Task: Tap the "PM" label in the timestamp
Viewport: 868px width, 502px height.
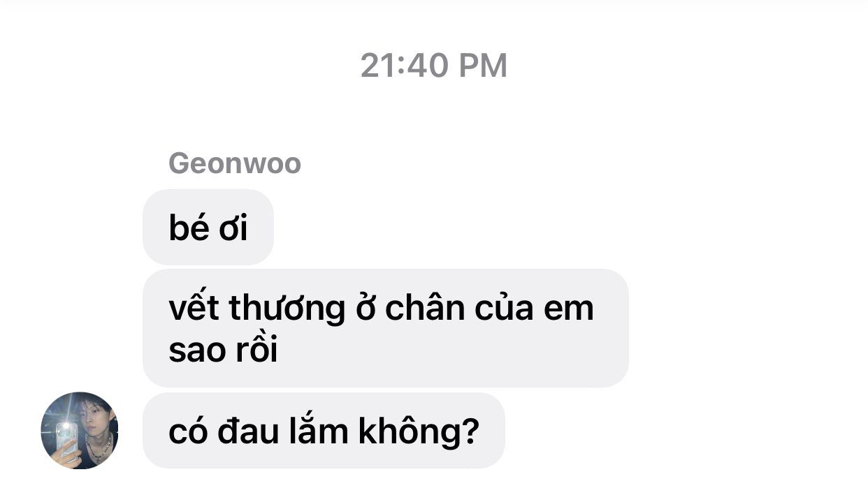Action: click(483, 66)
